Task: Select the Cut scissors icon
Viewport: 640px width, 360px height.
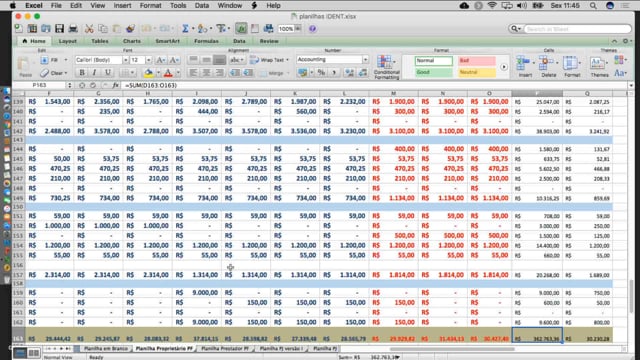Action: pos(89,29)
